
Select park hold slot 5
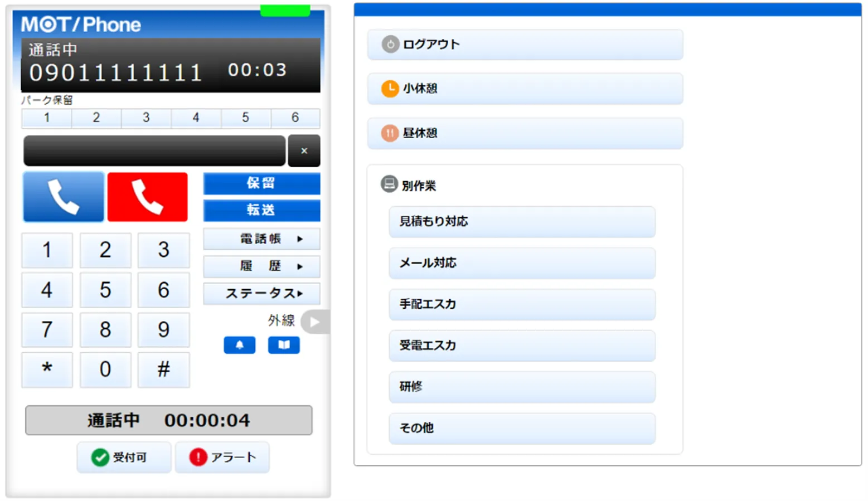(x=245, y=118)
